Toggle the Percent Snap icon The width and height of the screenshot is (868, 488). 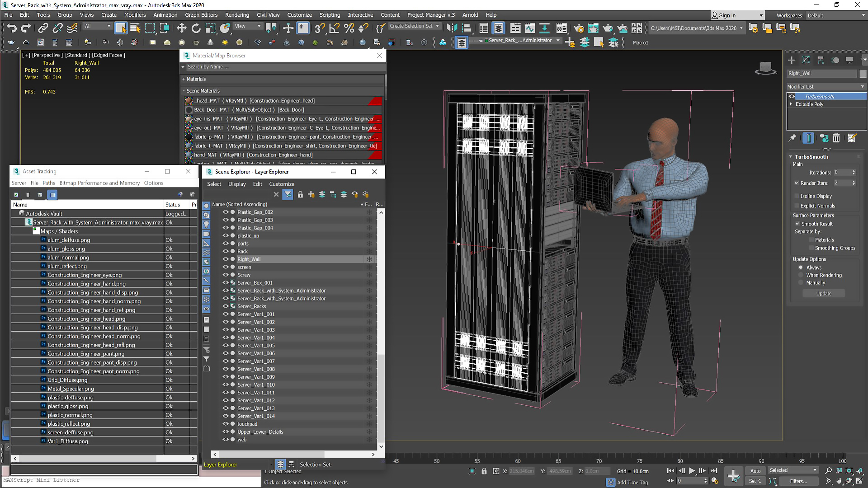349,28
